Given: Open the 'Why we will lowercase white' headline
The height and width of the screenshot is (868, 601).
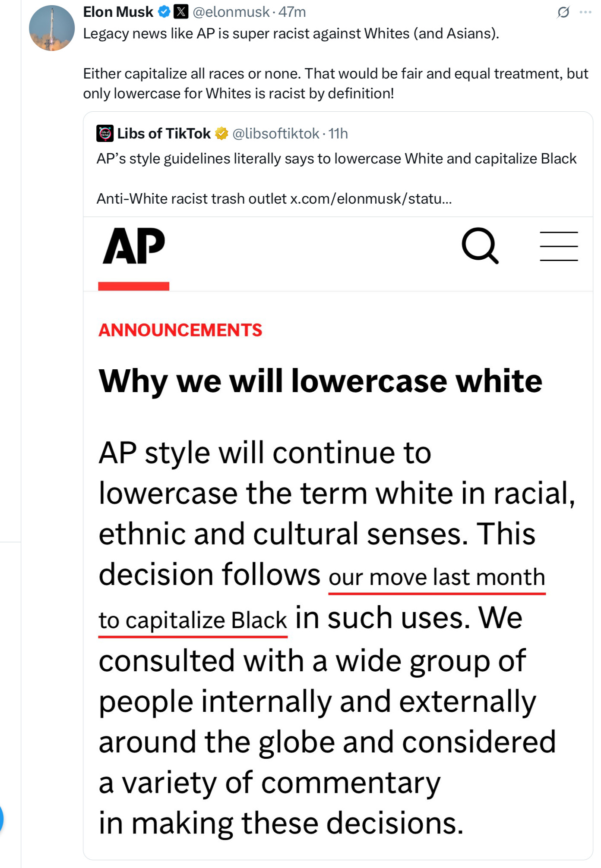Looking at the screenshot, I should pos(320,381).
